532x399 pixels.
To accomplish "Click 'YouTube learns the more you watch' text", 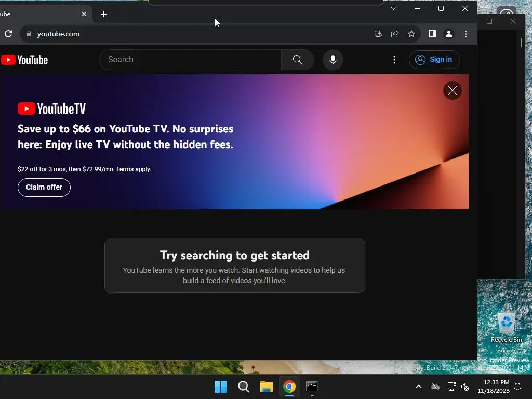I will pyautogui.click(x=234, y=275).
